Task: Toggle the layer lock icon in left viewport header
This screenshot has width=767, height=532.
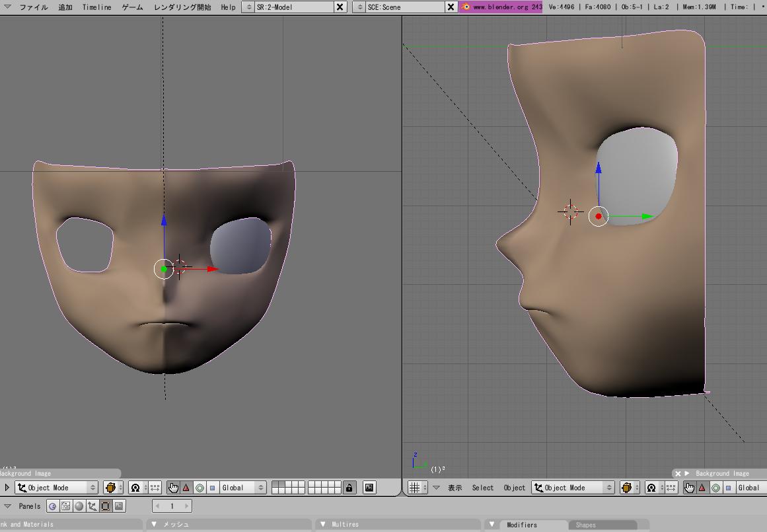Action: [x=349, y=488]
